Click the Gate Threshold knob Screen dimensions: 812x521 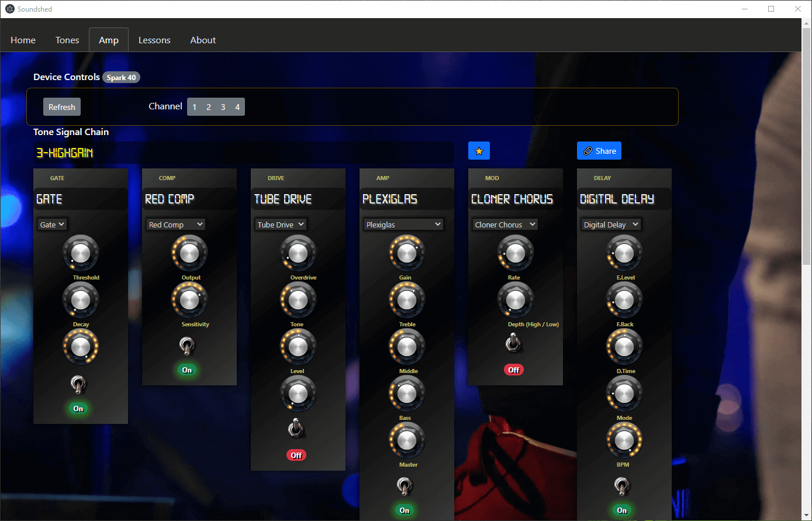(81, 253)
